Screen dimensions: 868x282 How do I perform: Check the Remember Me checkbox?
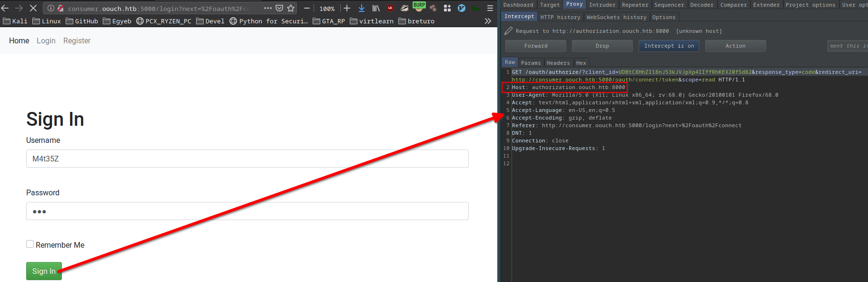[30, 244]
